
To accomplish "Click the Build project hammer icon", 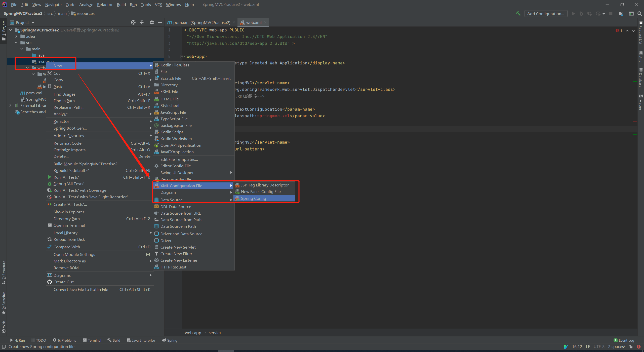I will point(518,14).
